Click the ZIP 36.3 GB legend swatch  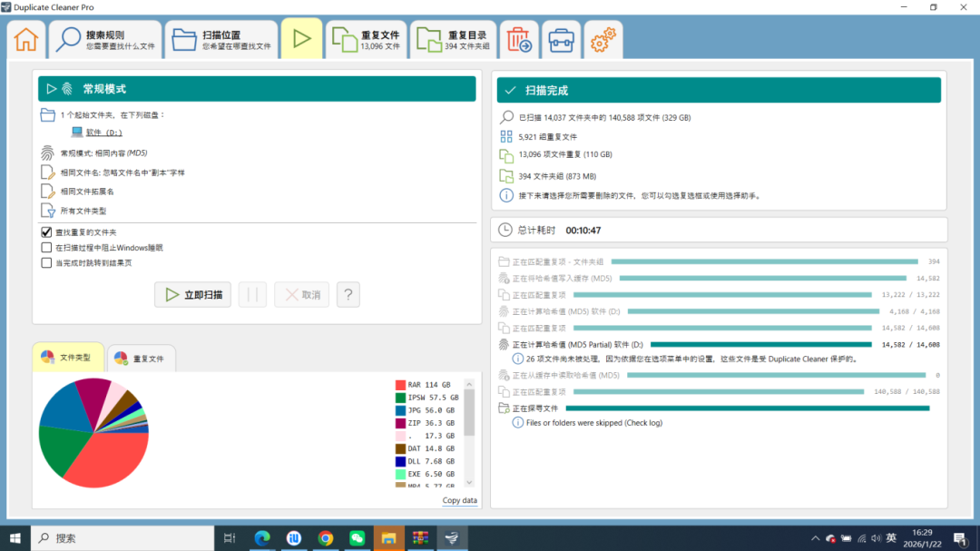400,423
